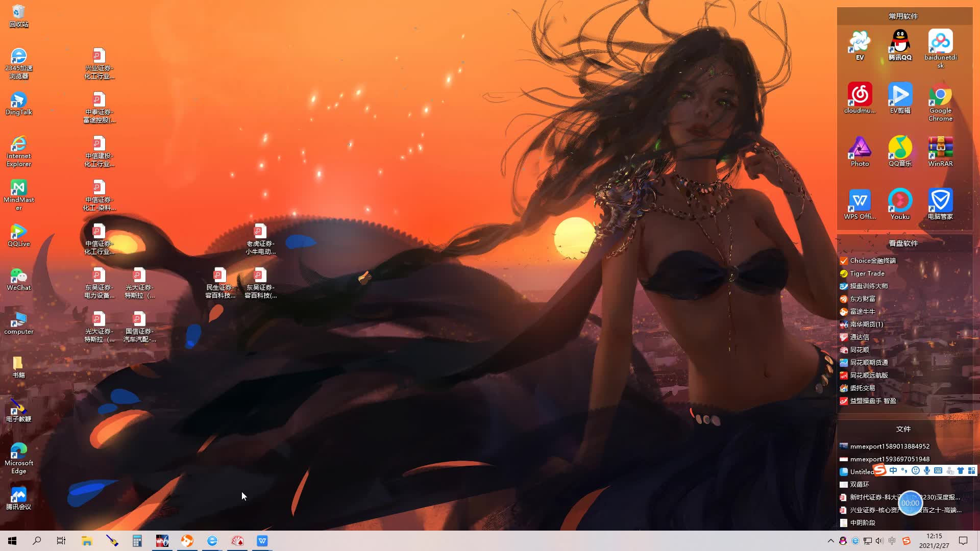The width and height of the screenshot is (980, 551).
Task: Open 同花顺期货通 in the list
Action: tap(864, 362)
